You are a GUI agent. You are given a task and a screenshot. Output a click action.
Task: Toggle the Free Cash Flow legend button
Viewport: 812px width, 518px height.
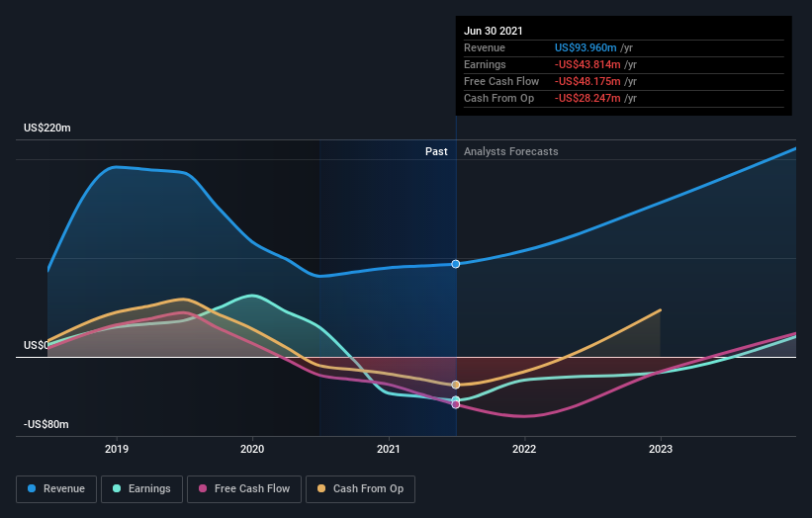244,489
